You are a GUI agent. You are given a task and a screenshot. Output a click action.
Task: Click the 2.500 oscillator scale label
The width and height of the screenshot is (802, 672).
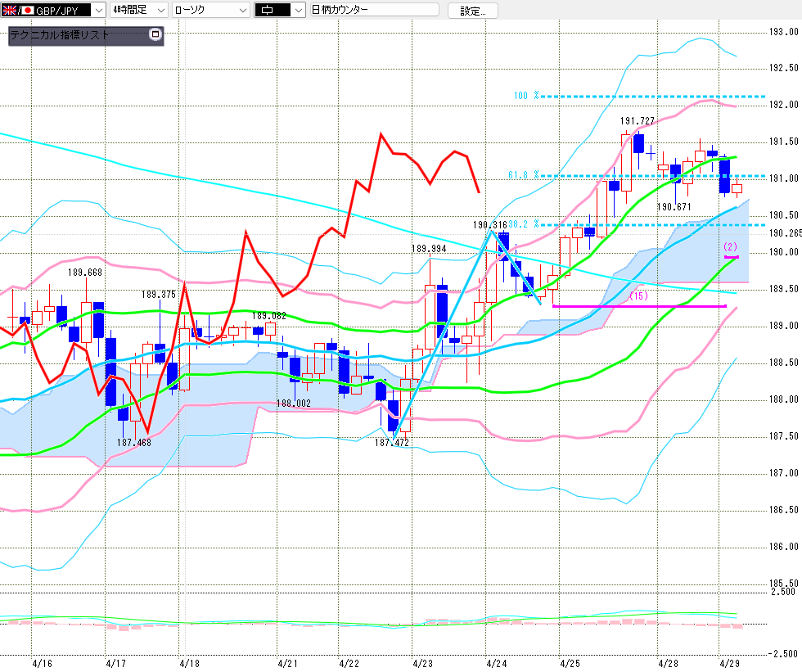tap(783, 592)
